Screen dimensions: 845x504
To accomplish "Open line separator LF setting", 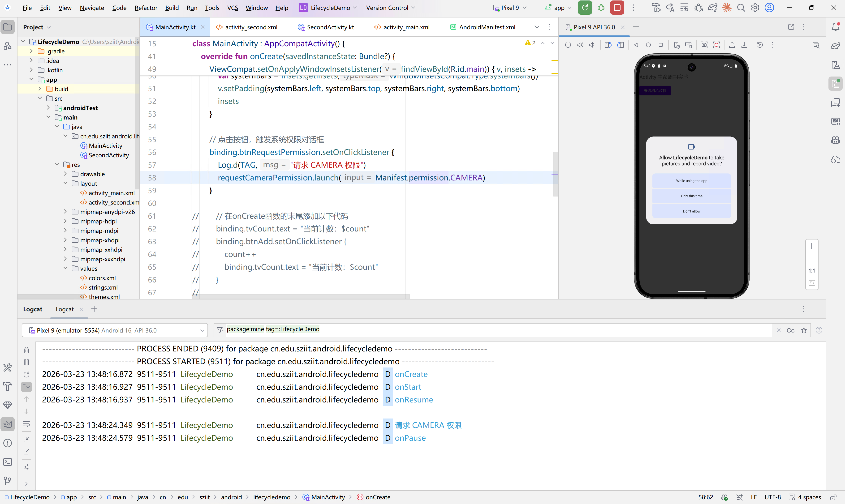I will [x=754, y=497].
